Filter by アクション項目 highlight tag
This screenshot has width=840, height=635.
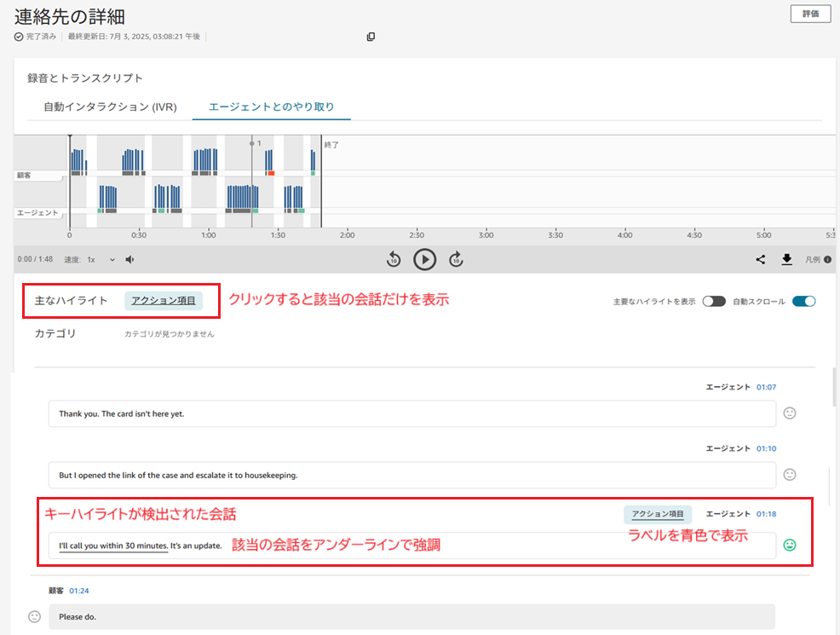(x=164, y=301)
